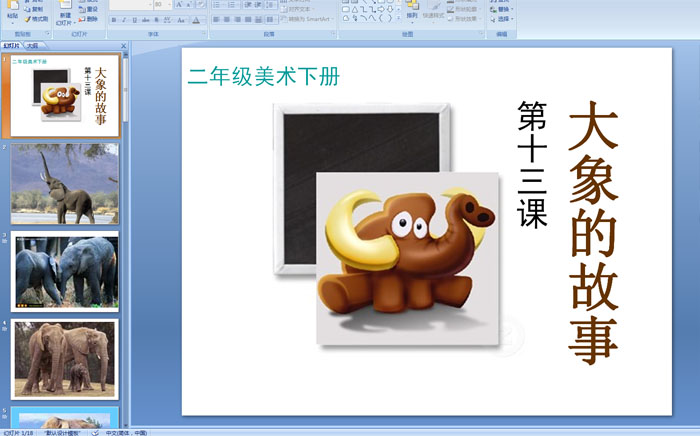Screen dimensions: 700x436
Task: Select slide 3 thumbnail with two gray elephants
Action: click(x=65, y=271)
